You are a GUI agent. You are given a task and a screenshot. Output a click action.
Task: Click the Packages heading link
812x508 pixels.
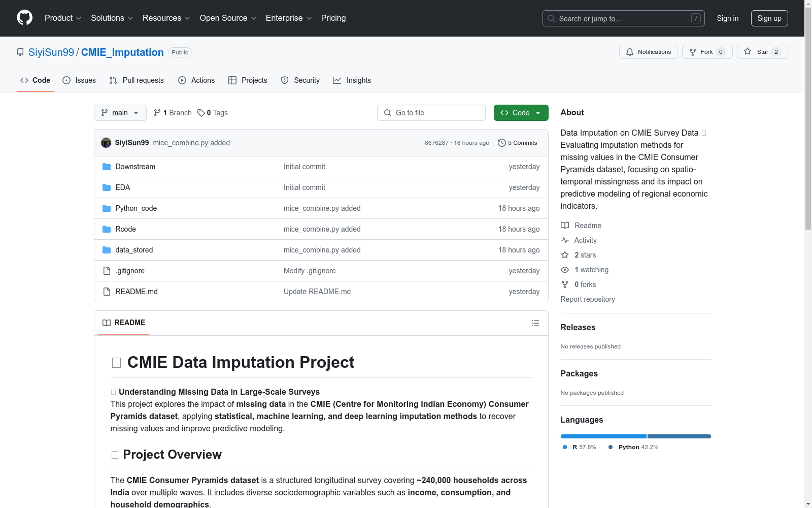579,374
